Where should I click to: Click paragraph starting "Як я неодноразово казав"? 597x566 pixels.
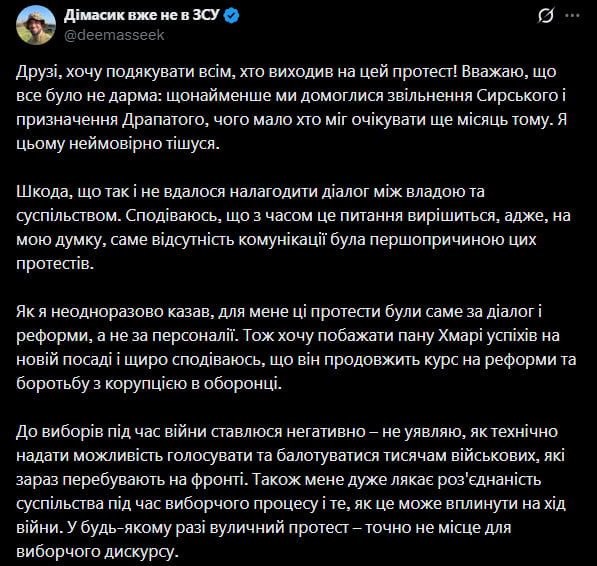(x=296, y=348)
